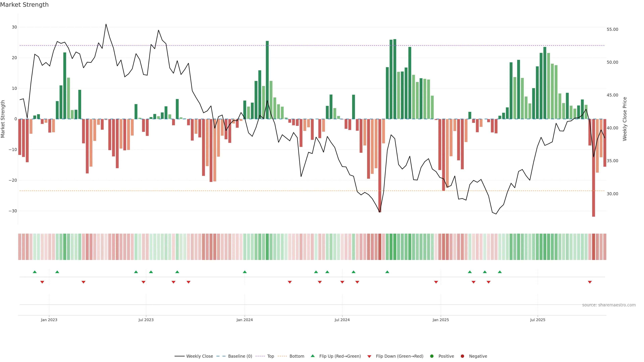The height and width of the screenshot is (362, 644).
Task: Click the leftmost red flip-down marker triangle
Action: (42, 282)
